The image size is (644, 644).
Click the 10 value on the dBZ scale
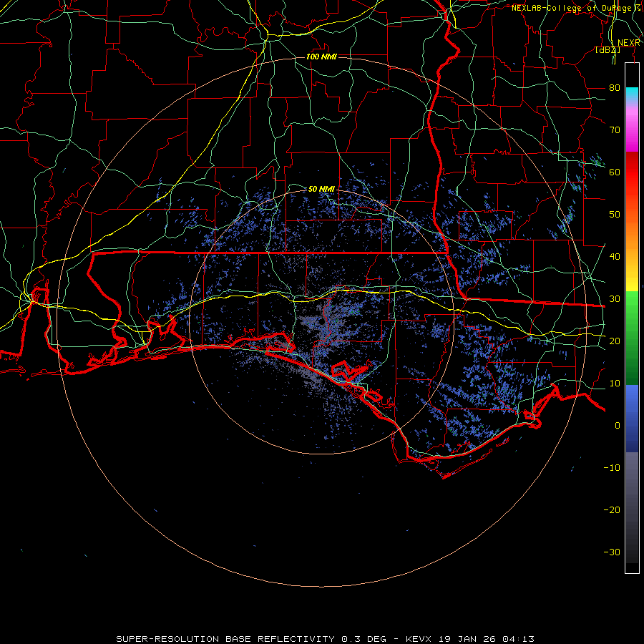[x=615, y=384]
